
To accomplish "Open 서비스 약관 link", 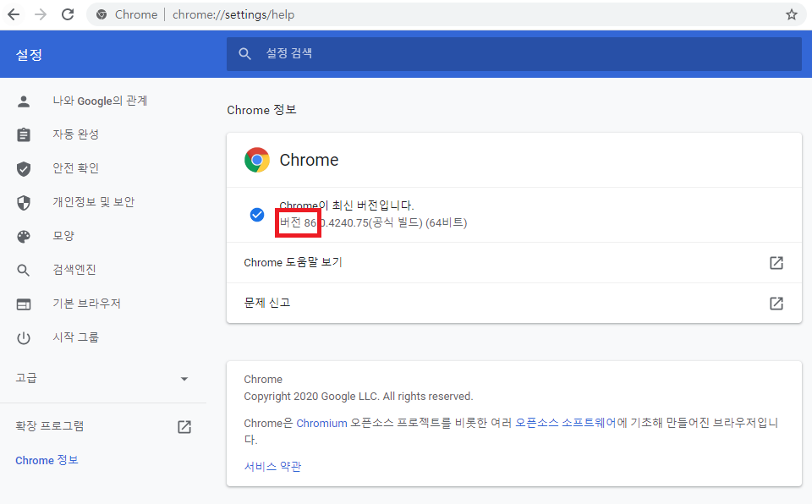I will 272,466.
